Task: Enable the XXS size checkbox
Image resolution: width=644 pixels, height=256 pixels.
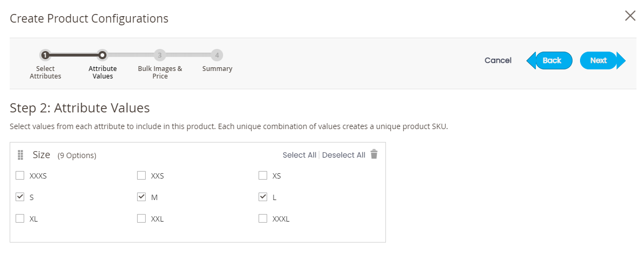Action: point(141,176)
